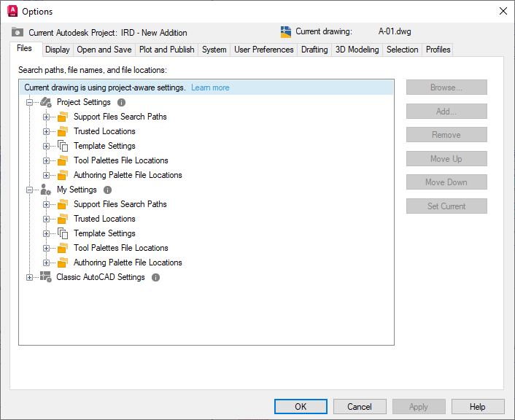Open the 3D Modeling tab

point(357,50)
